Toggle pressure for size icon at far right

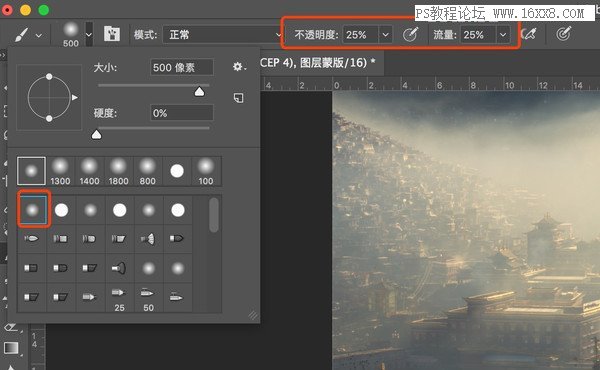[x=563, y=34]
